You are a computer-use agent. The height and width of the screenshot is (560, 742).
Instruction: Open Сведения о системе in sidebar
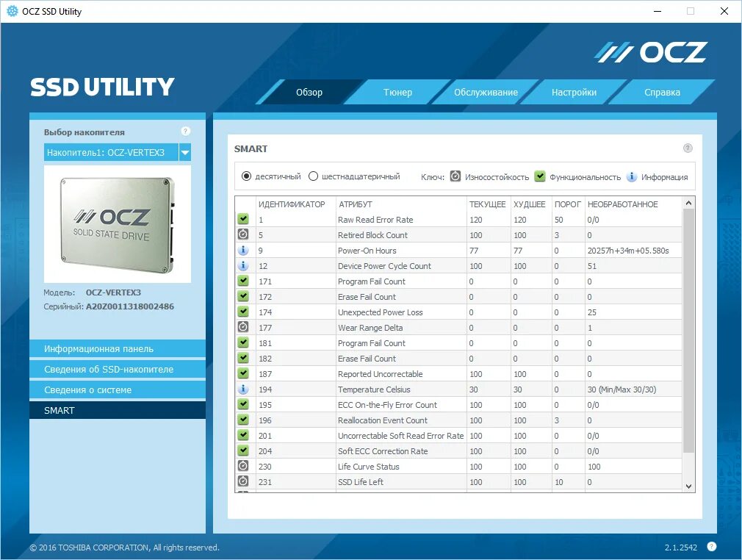[x=118, y=390]
